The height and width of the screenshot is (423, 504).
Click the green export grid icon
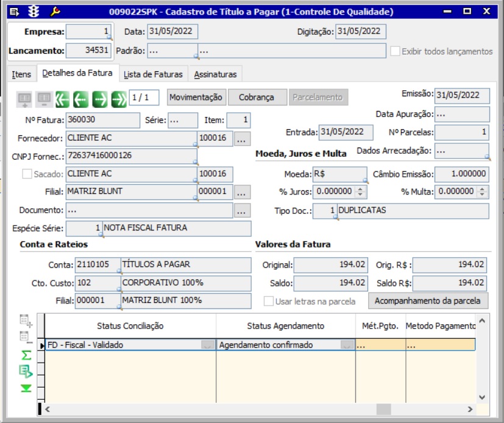coord(26,371)
